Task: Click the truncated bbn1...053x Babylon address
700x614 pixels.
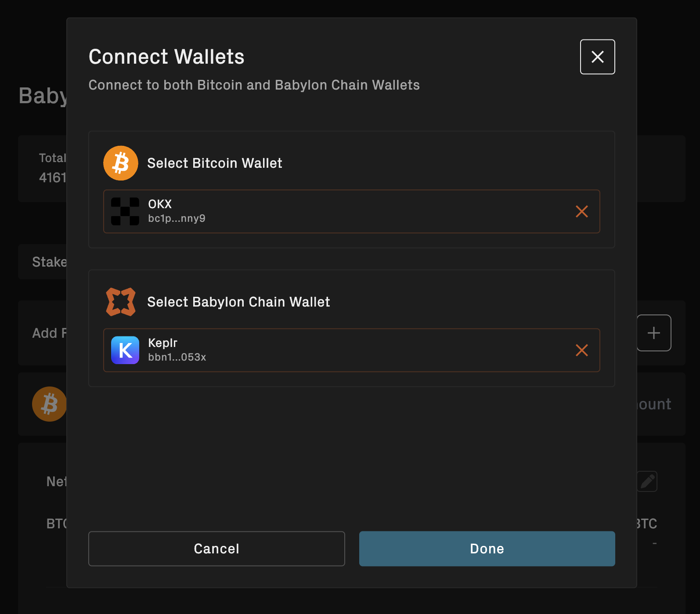Action: point(177,357)
